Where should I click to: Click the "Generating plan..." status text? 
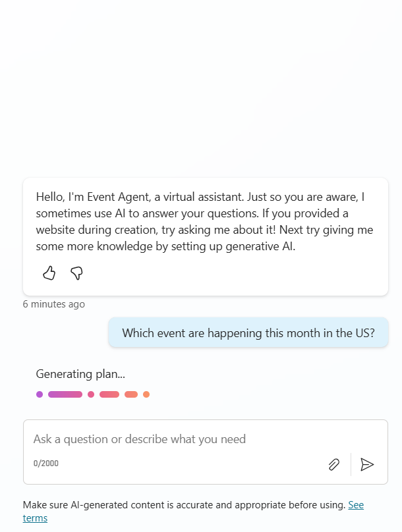(80, 374)
